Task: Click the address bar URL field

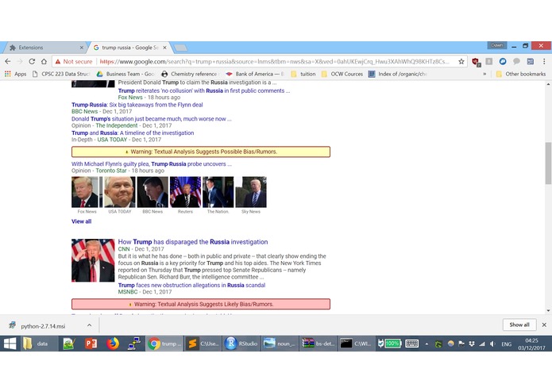Action: tap(275, 62)
